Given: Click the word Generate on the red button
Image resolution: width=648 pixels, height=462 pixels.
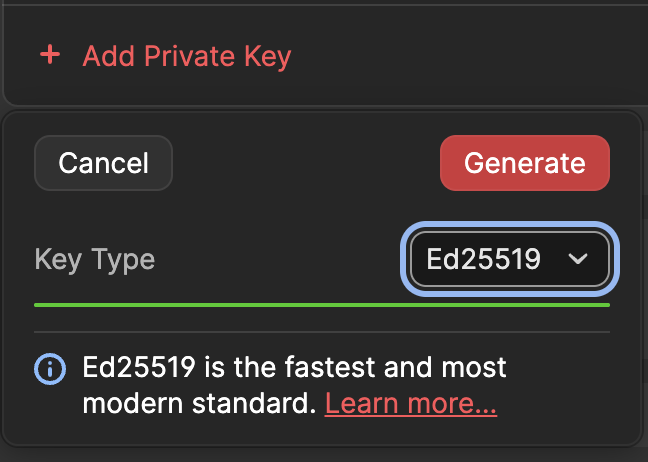Looking at the screenshot, I should click(524, 163).
